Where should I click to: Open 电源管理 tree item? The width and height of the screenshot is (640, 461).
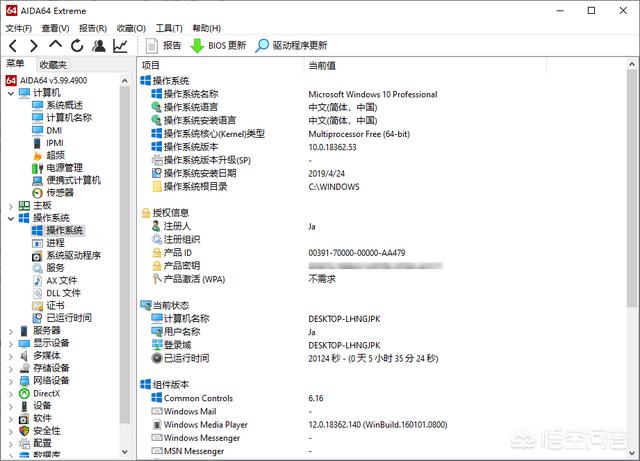57,168
